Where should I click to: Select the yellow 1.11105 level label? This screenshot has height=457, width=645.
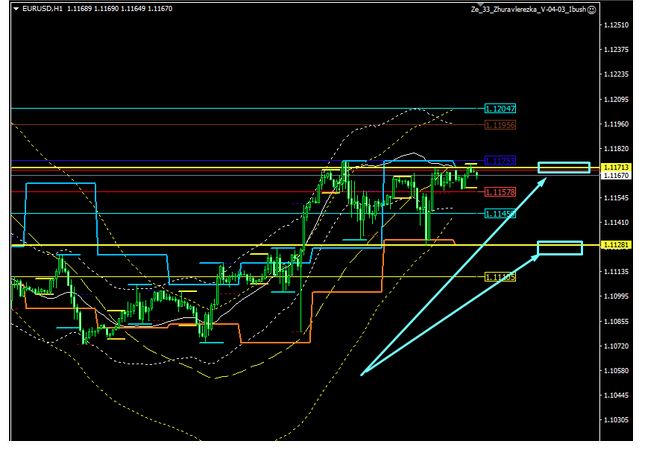[x=500, y=277]
